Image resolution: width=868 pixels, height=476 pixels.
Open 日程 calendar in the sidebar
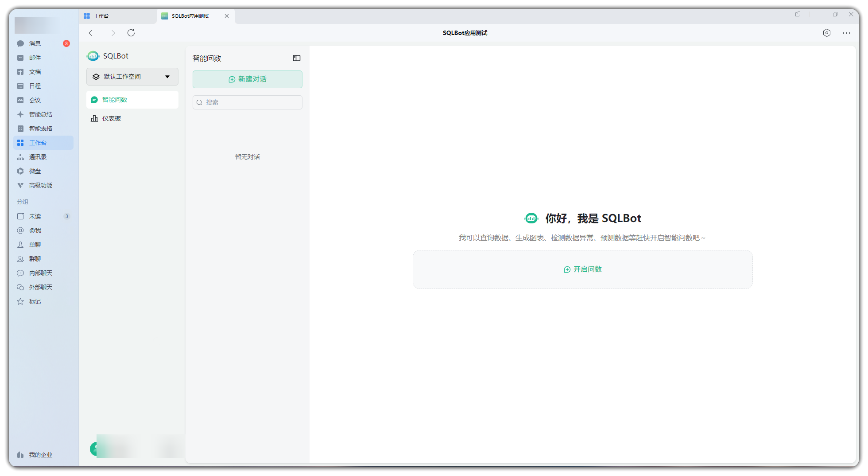pyautogui.click(x=35, y=86)
